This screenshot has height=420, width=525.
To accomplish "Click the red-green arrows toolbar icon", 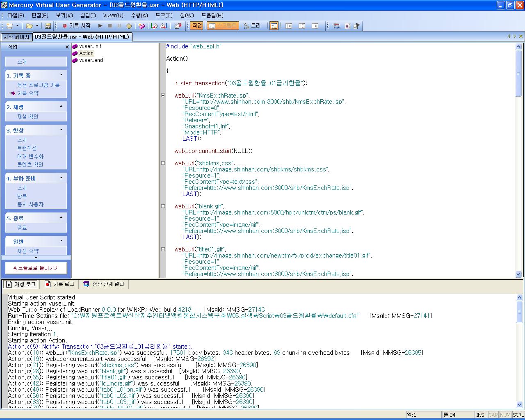I will 337,26.
